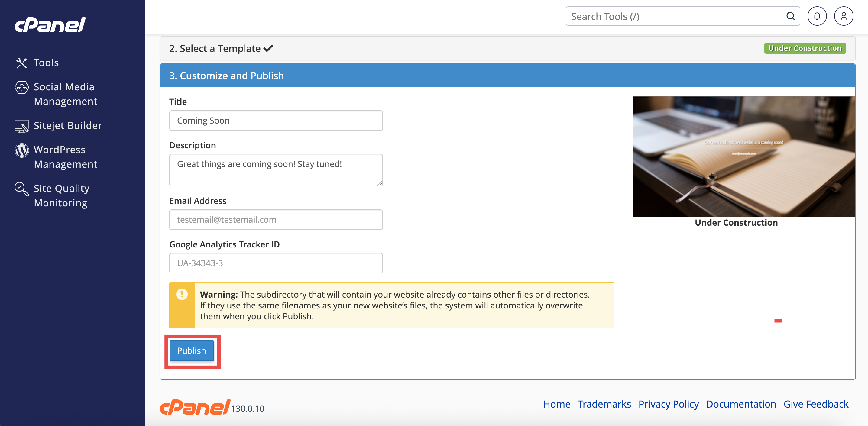This screenshot has height=426, width=868.
Task: Click the Site Quality Monitoring icon
Action: [x=21, y=189]
